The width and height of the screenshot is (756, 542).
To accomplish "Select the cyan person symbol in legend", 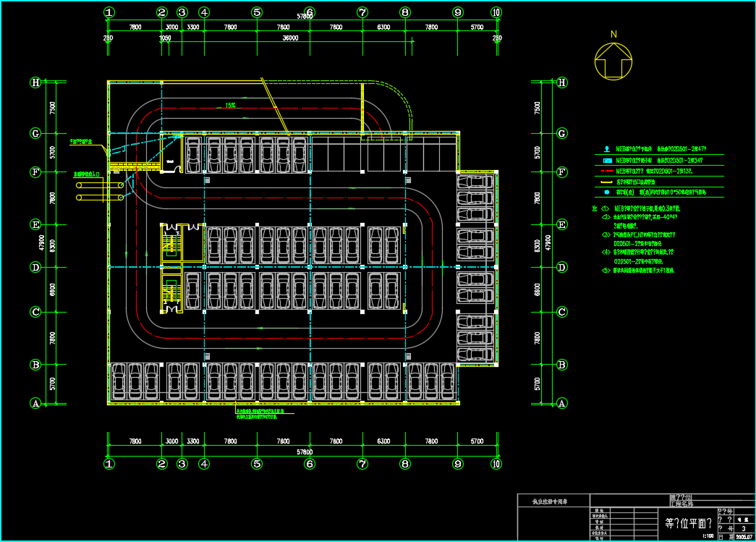I will click(606, 149).
